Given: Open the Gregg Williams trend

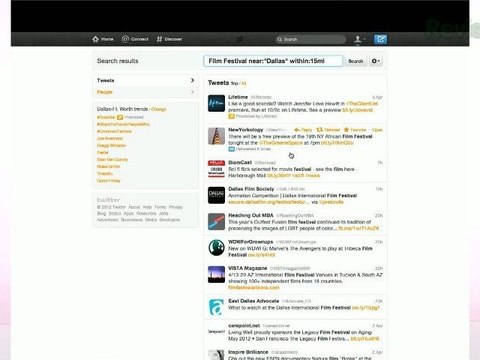Looking at the screenshot, I should (111, 145).
